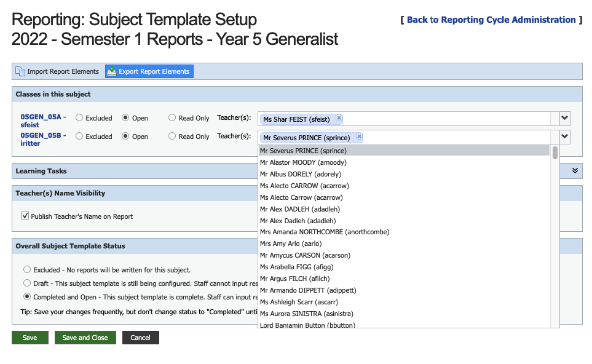
Task: Go back to Reporting Cycle Administration
Action: 491,20
